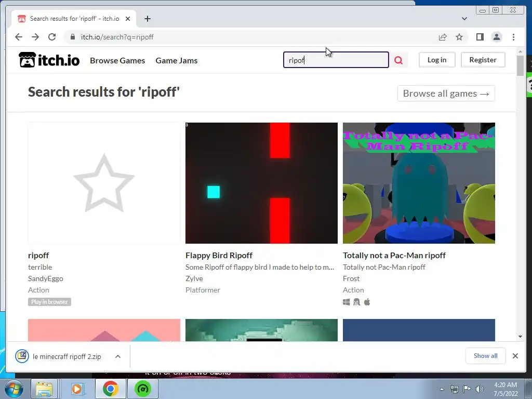This screenshot has width=532, height=399.
Task: Go forward in browser history
Action: (35, 37)
